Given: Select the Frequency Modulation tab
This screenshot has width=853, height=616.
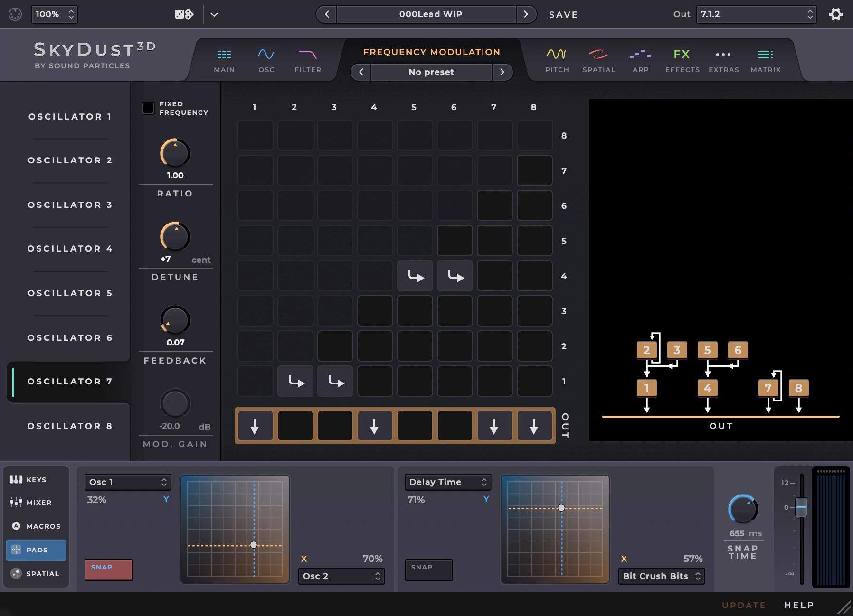Looking at the screenshot, I should (x=431, y=52).
